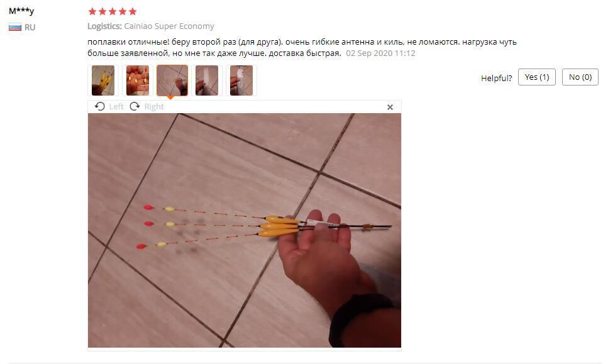This screenshot has width=608, height=364.
Task: Open fifth review photo thumbnail
Action: [241, 80]
